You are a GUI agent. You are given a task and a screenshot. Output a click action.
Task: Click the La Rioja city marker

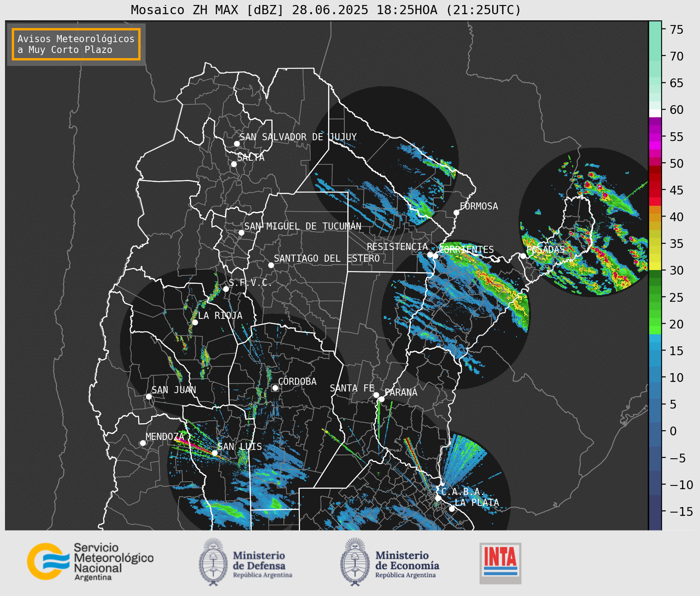click(195, 322)
